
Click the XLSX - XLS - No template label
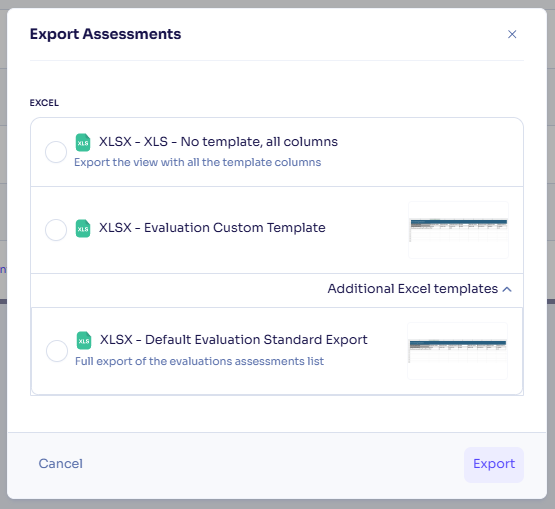point(218,142)
